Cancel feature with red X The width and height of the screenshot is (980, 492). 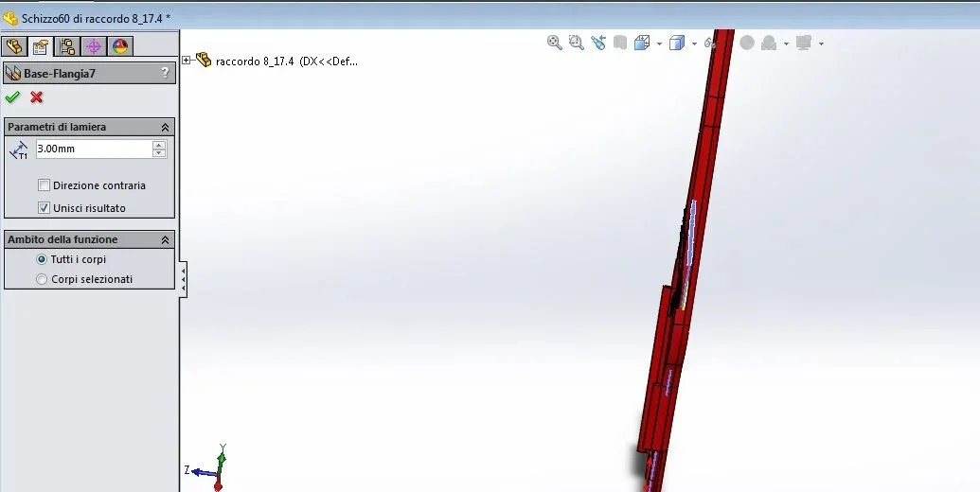(36, 97)
